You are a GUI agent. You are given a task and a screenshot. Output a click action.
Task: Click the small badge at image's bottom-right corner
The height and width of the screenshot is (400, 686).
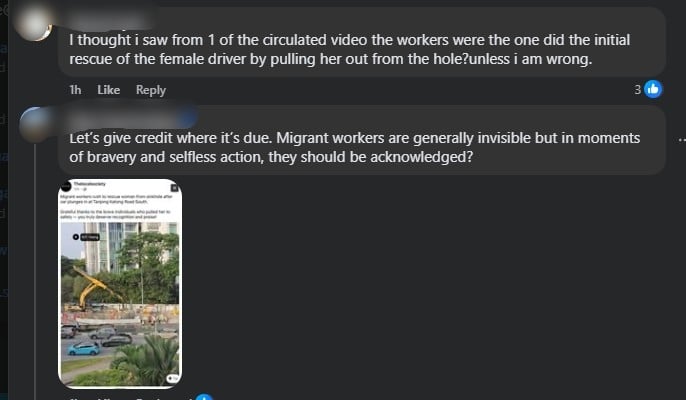172,378
